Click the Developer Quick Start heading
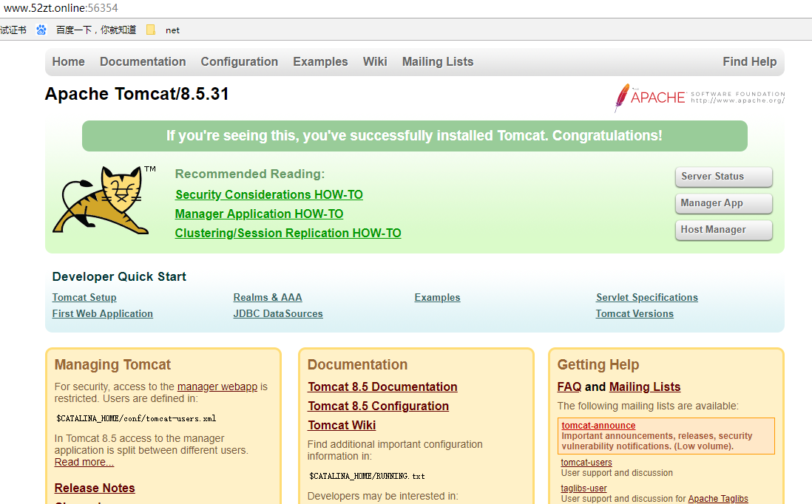812x504 pixels. [x=119, y=277]
